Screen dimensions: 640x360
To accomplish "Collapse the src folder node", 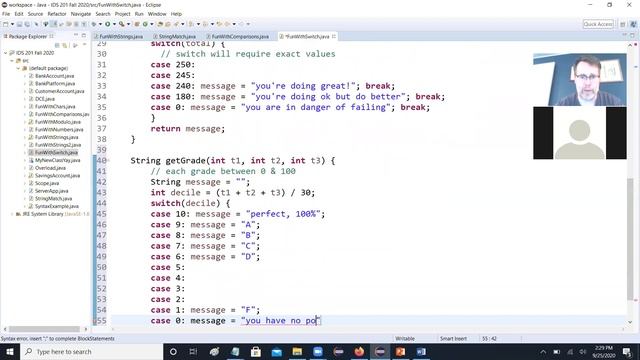I will 12,60.
